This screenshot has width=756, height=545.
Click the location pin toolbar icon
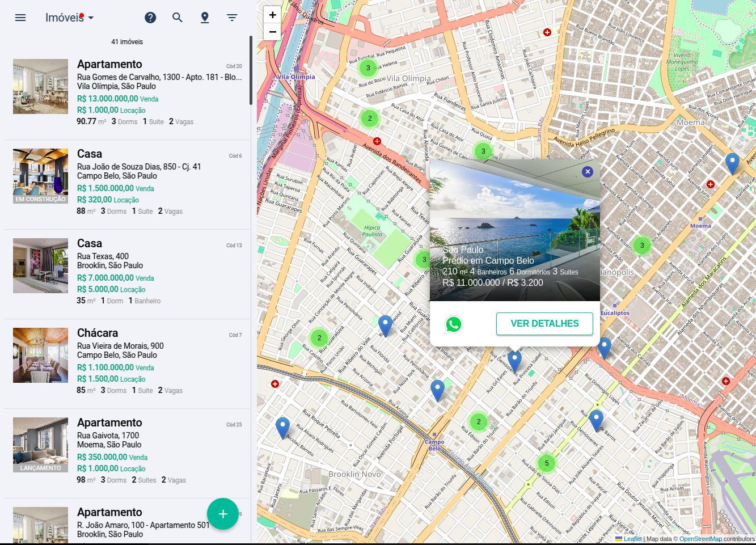tap(205, 18)
